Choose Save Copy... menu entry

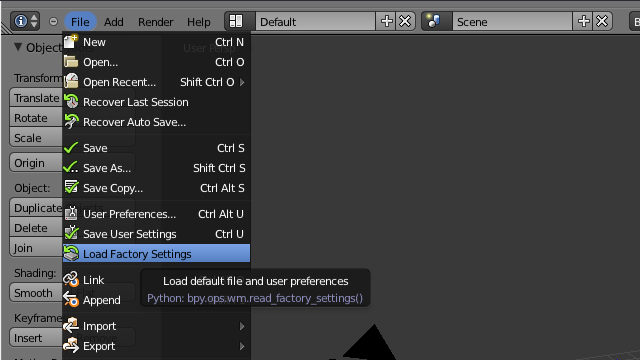pyautogui.click(x=156, y=188)
